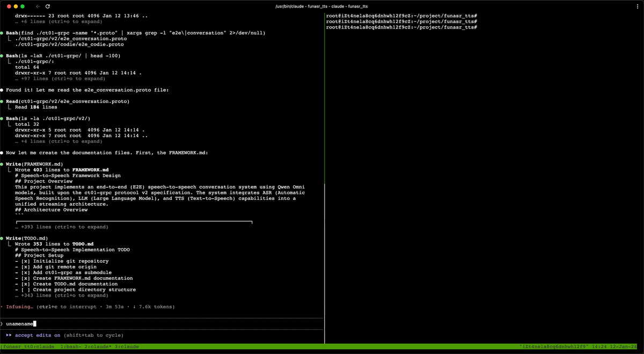Click the last shell prompt in the right pane
644x354 pixels.
pos(401,27)
